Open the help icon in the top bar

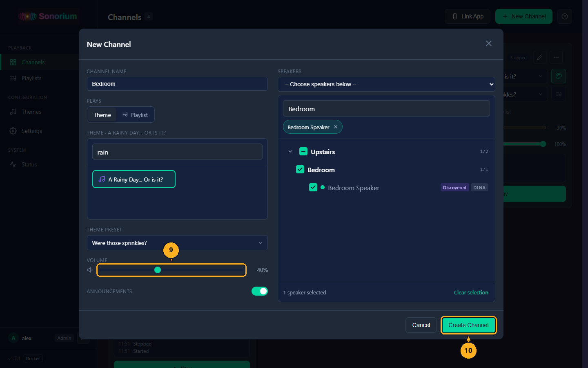tap(565, 16)
